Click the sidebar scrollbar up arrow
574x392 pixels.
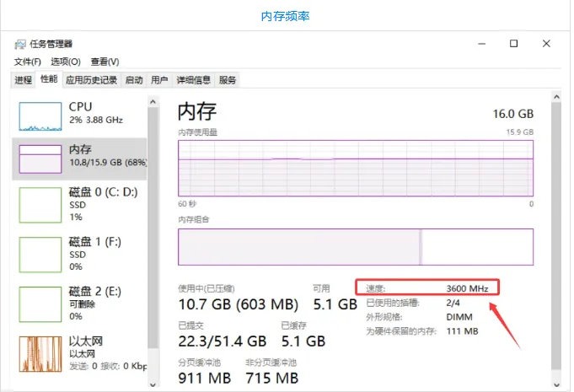click(153, 101)
